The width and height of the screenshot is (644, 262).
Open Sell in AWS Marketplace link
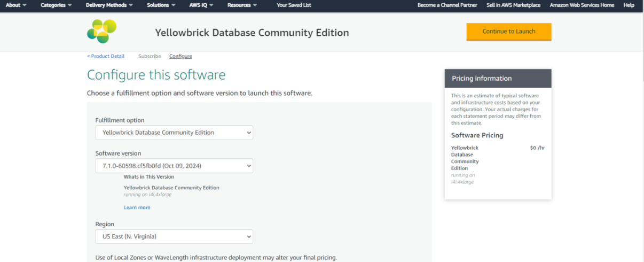[x=514, y=5]
